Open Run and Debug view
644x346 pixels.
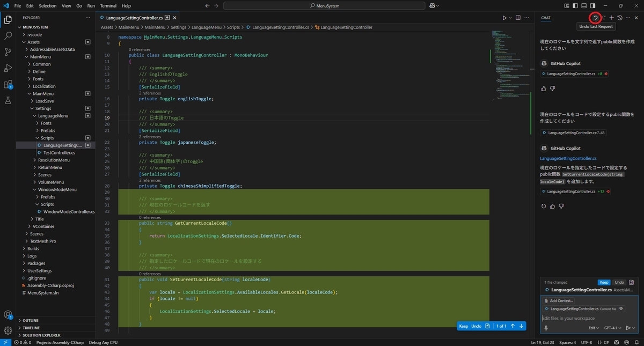8,68
